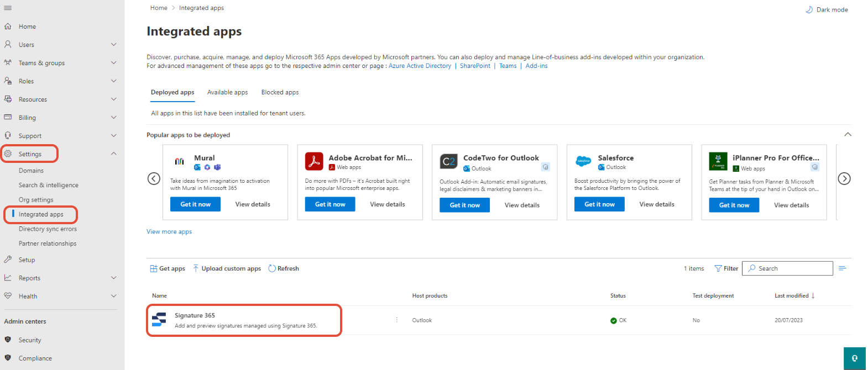The image size is (868, 370).
Task: Click the Settings gear icon
Action: 8,154
